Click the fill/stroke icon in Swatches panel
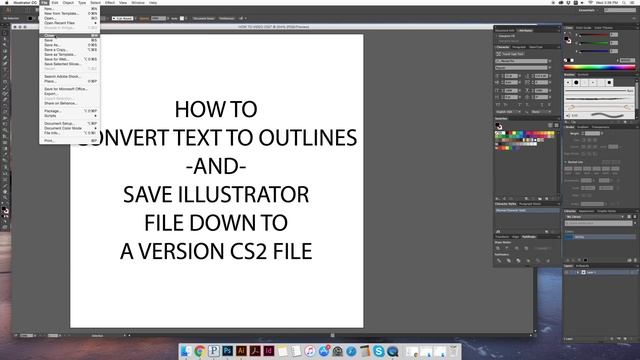 [499, 126]
